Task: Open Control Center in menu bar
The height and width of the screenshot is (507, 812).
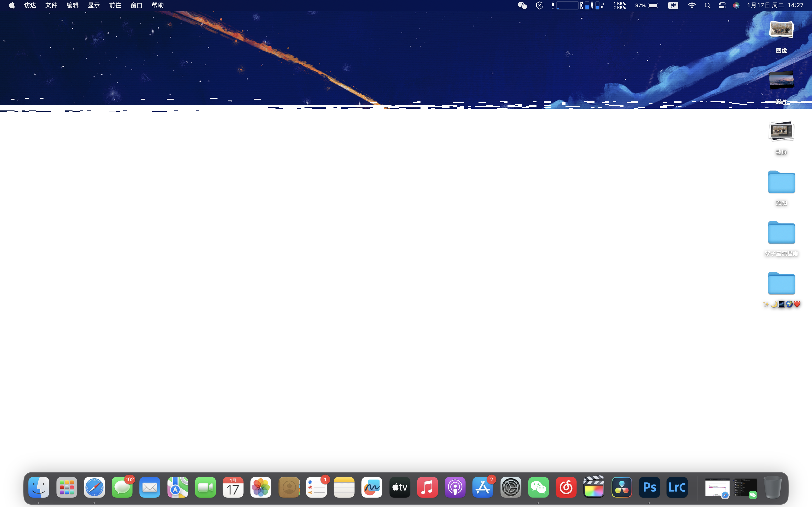Action: [722, 5]
